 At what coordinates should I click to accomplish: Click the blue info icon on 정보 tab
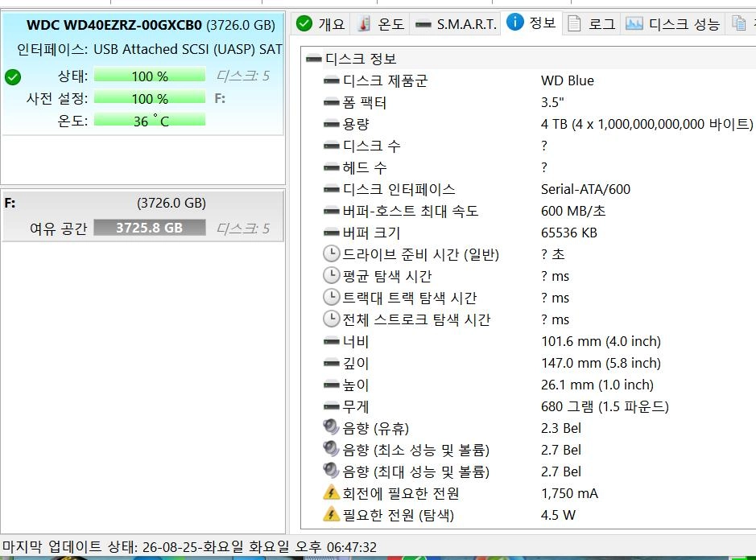pos(515,22)
